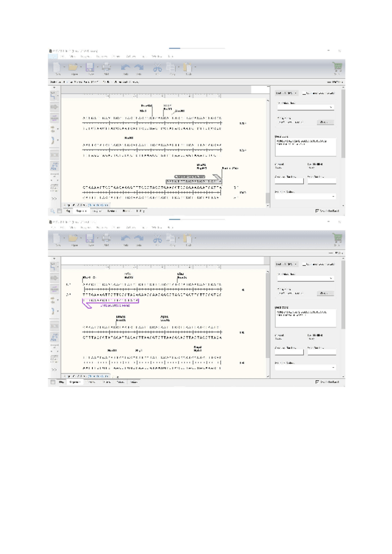Click Open folder icon in lower SnapGene window
Viewport: 392px width, 554px height.
[x=73, y=238]
